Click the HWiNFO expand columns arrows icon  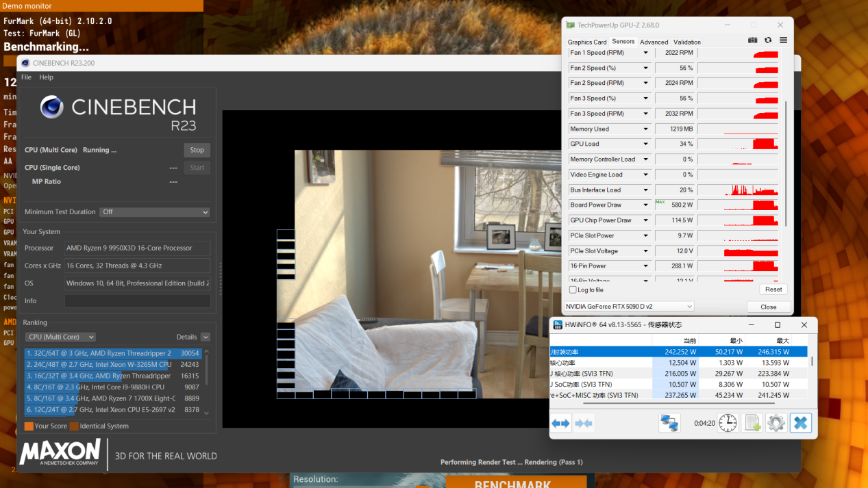tap(561, 424)
